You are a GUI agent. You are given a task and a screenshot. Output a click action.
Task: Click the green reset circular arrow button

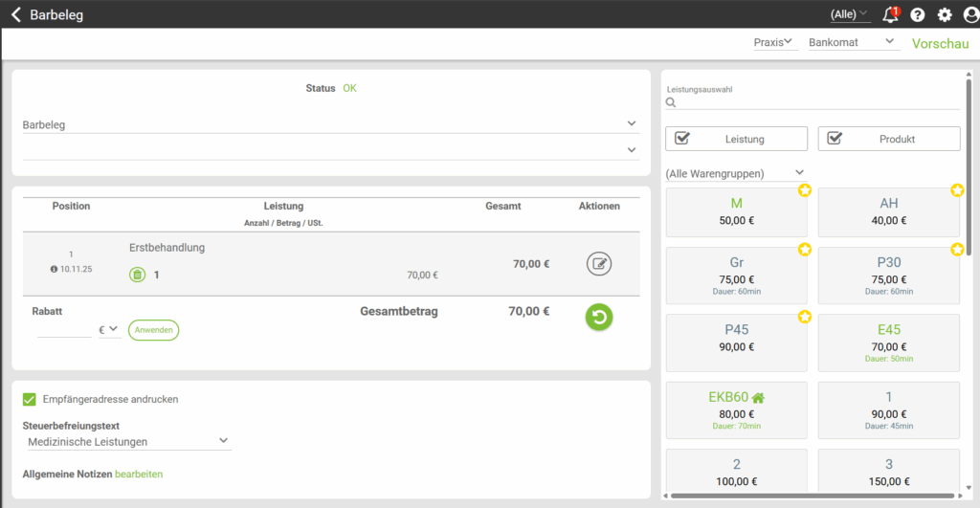coord(599,318)
